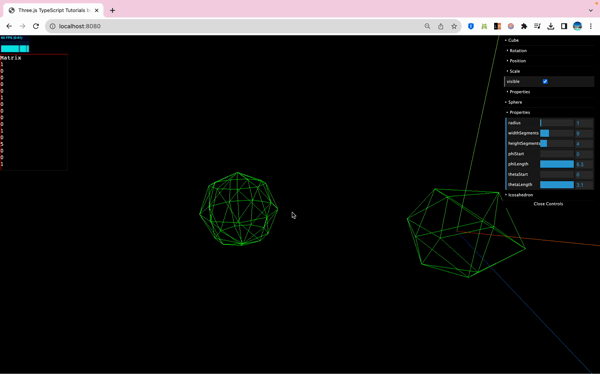Edit the heightSegments value field
Image resolution: width=600 pixels, height=374 pixels.
click(584, 144)
